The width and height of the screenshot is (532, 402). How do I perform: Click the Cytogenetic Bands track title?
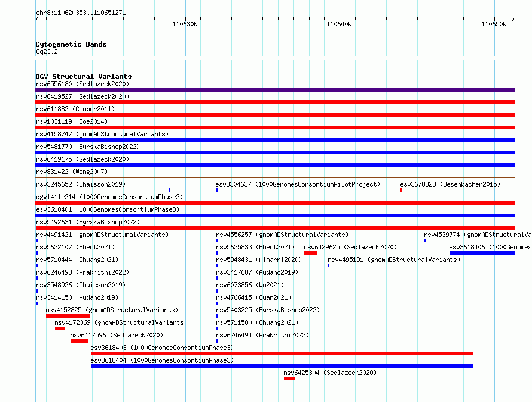tap(71, 44)
